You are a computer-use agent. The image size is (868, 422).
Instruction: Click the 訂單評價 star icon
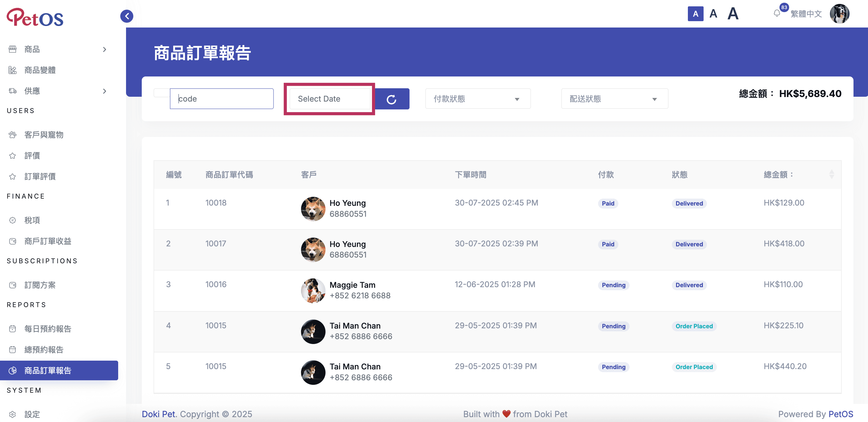click(12, 177)
